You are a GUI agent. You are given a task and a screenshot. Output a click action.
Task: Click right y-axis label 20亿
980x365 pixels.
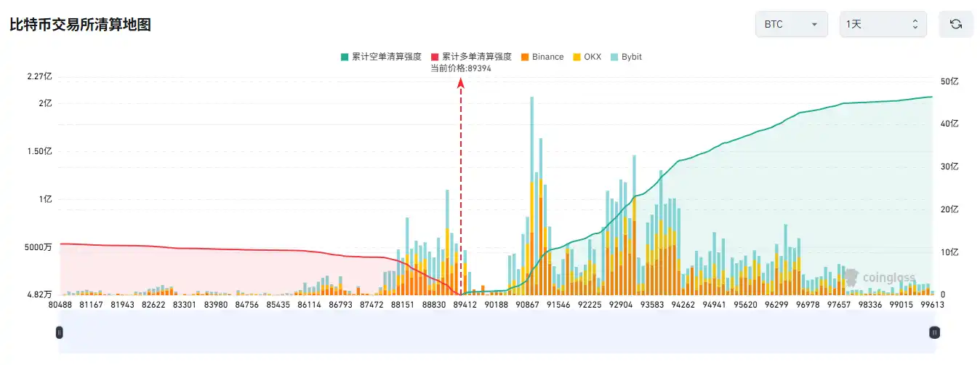pos(949,209)
